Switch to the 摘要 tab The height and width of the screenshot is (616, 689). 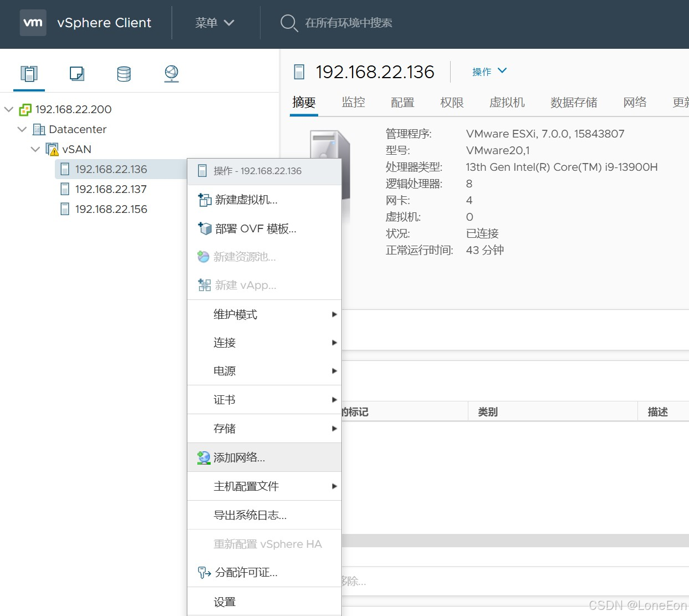pos(304,103)
